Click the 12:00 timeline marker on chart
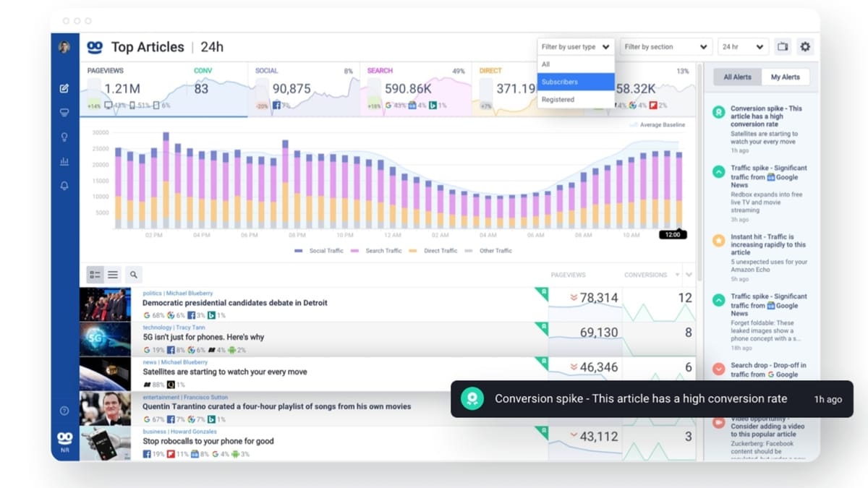 (x=673, y=234)
